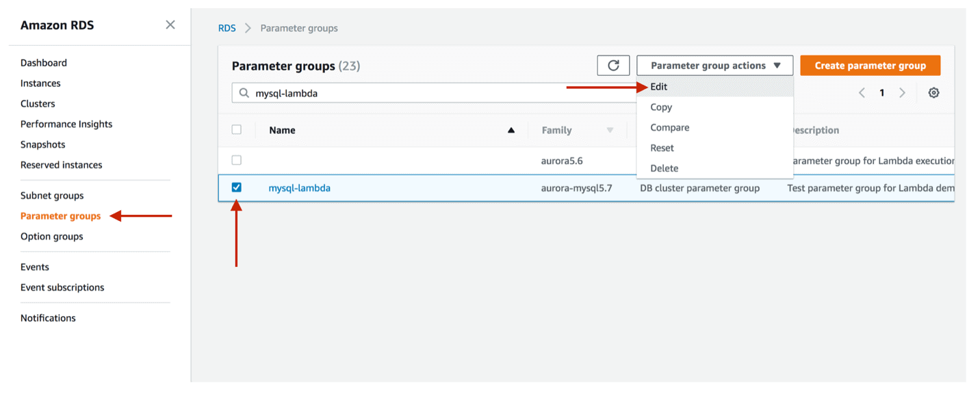View Events in the sidebar
Viewport: 980px width, 396px height.
tap(35, 267)
